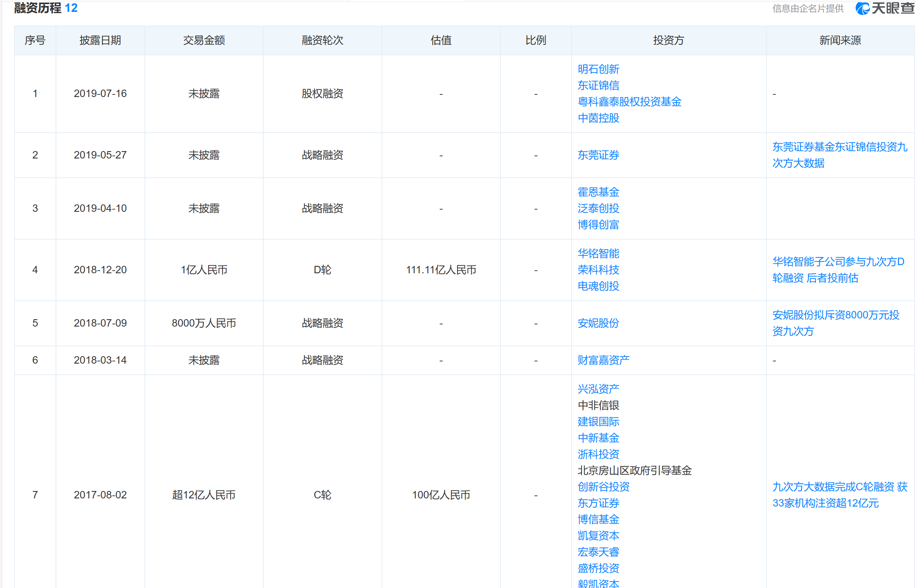Viewport: 916px width, 588px height.
Task: Open investor link 泛泰创投
Action: click(x=598, y=208)
